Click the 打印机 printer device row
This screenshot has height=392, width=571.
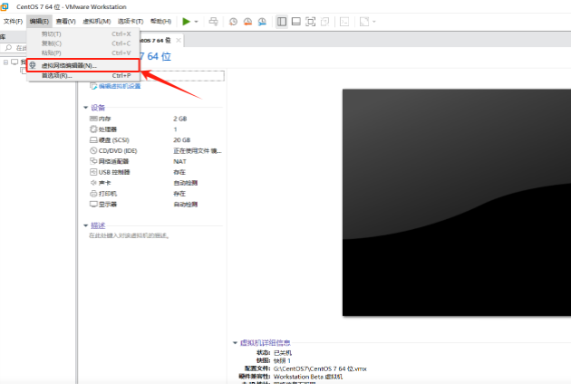pos(156,194)
